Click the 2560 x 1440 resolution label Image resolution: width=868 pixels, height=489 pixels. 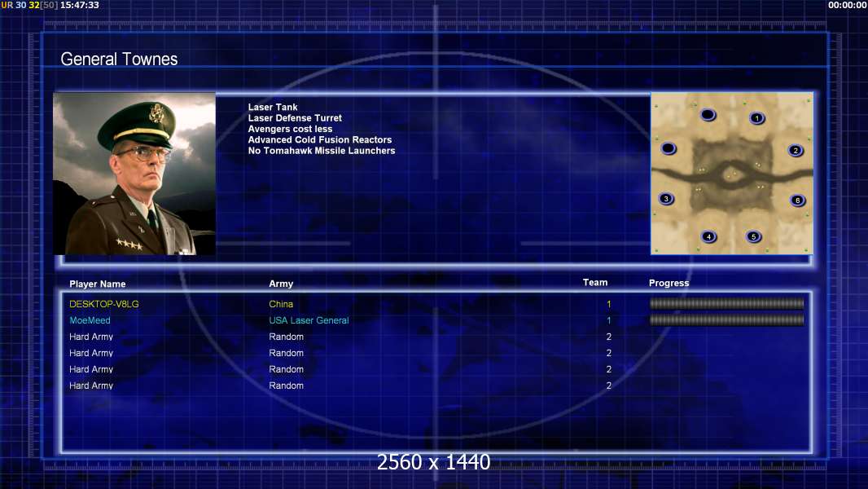(x=433, y=462)
